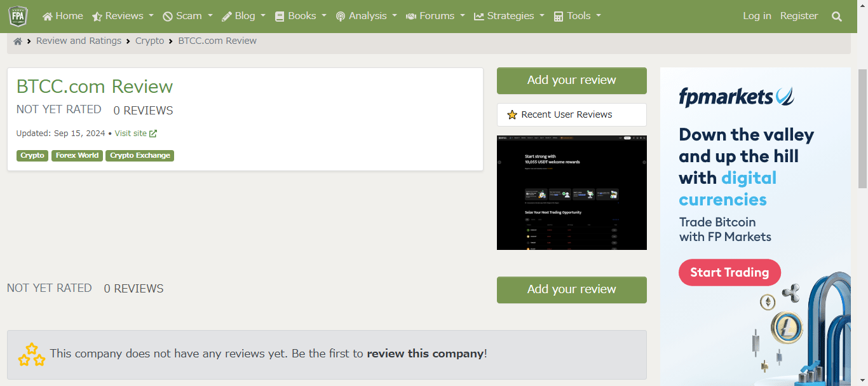
Task: Click the star icon in Recent User Reviews
Action: [512, 115]
